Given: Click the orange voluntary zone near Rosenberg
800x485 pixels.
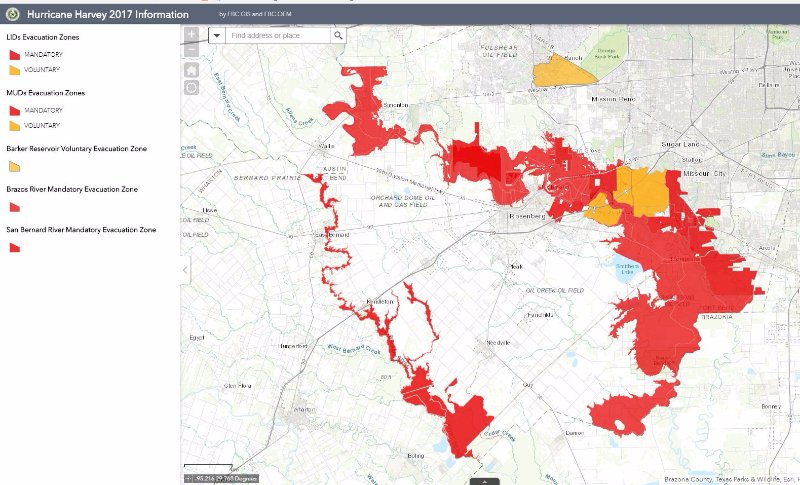Looking at the screenshot, I should [640, 192].
